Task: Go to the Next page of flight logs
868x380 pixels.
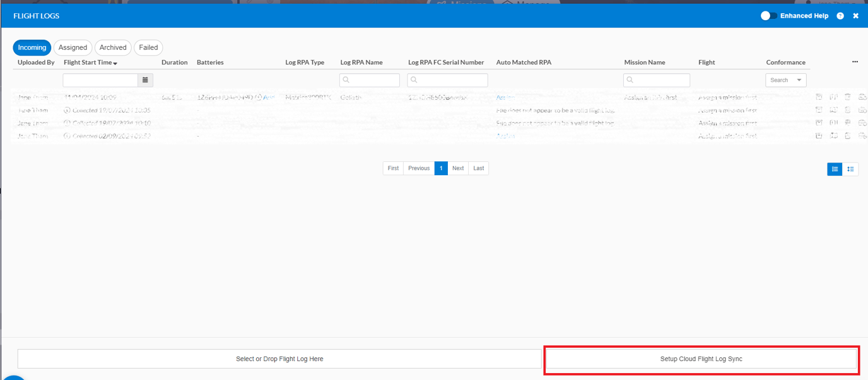Action: (458, 168)
